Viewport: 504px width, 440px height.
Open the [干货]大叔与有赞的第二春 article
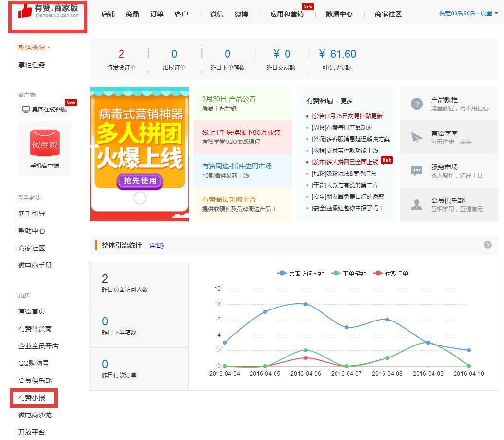(x=345, y=185)
